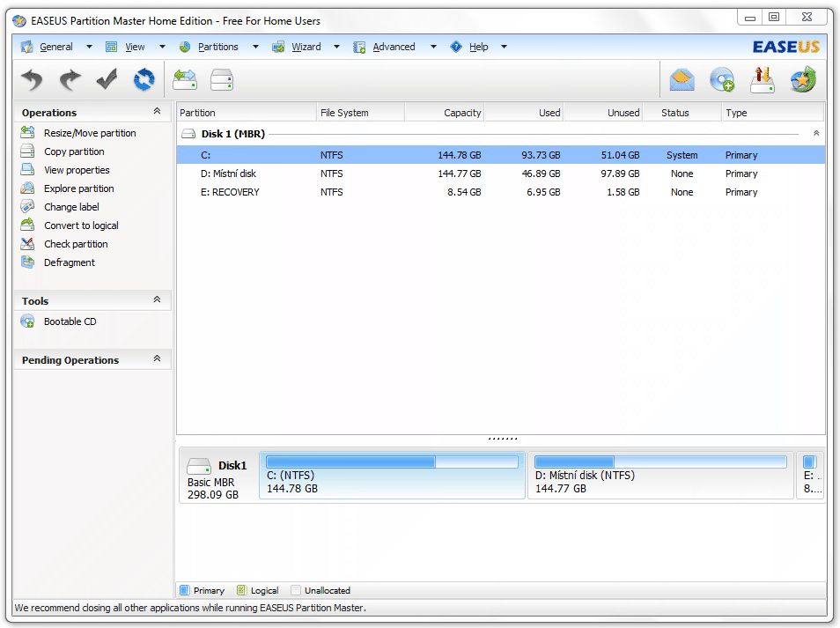Open the General dropdown arrow

(x=90, y=47)
